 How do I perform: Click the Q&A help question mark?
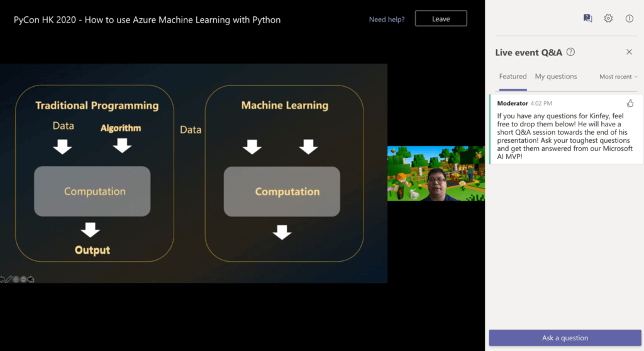click(570, 52)
